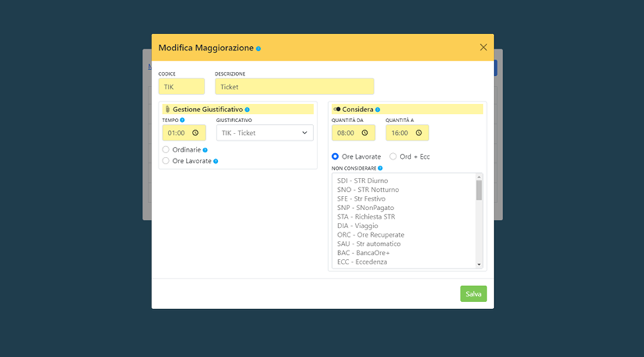Screen dimensions: 644x357
Task: Open clock picker in Quantità A field
Action: [x=419, y=133]
